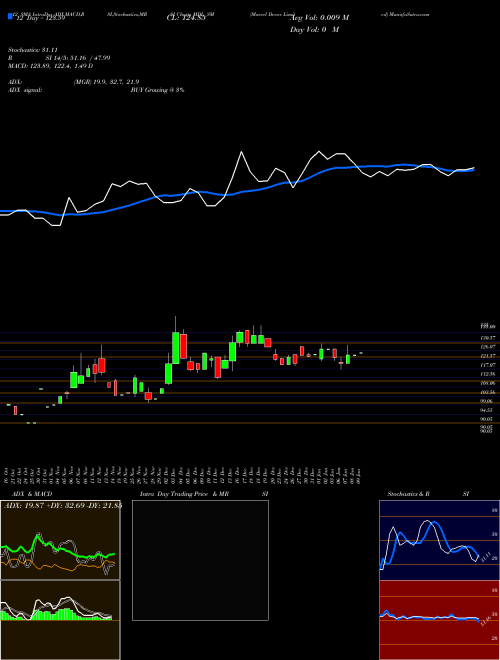Click the blue 12 Day SMA legend square
This screenshot has height=660, width=500.
(x=11, y=16)
